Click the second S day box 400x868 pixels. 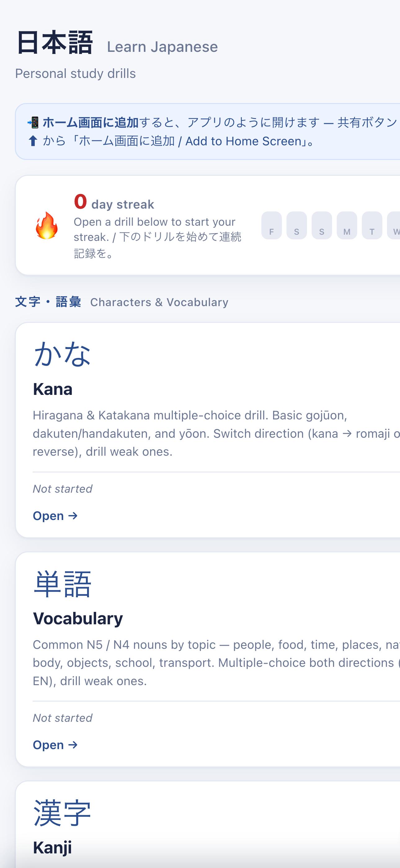[x=322, y=225]
